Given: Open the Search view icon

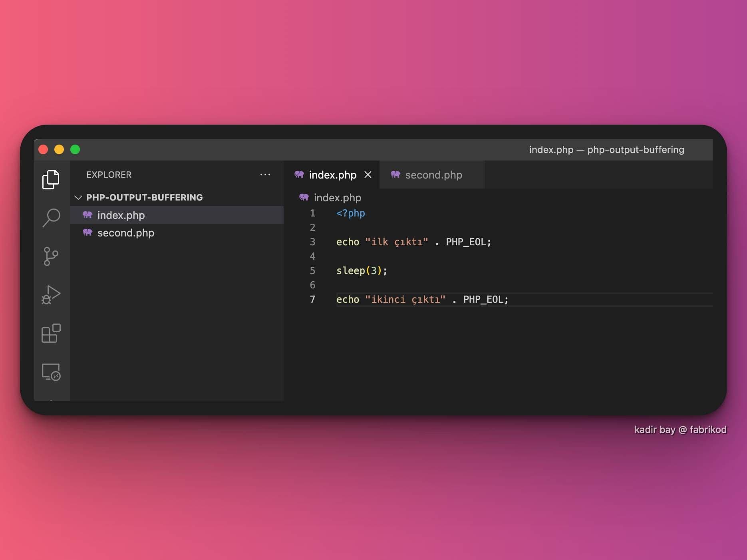Looking at the screenshot, I should 51,218.
